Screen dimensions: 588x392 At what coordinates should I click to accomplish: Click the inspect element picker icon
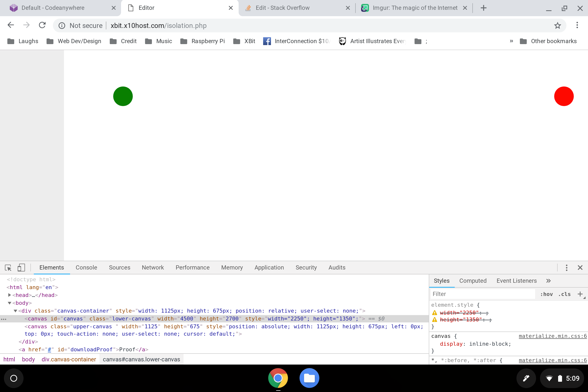point(8,268)
